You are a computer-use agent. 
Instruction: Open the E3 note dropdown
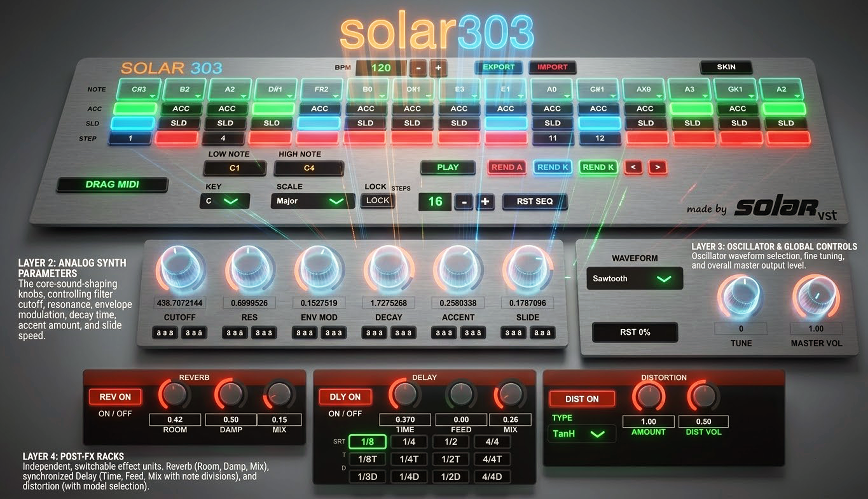coord(460,89)
